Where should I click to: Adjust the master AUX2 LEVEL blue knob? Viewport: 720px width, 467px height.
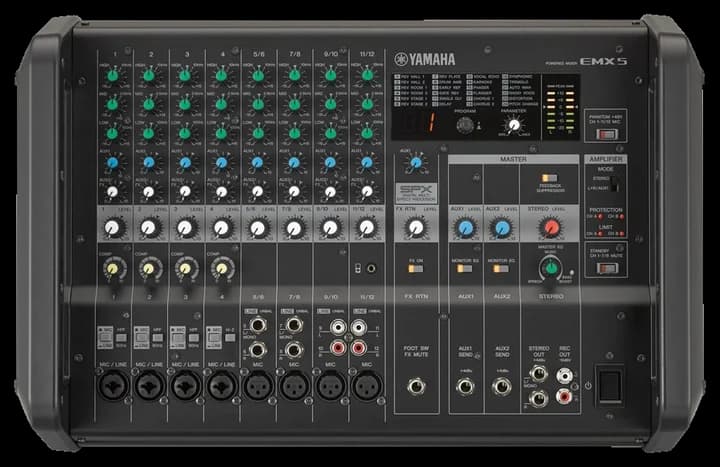click(502, 227)
